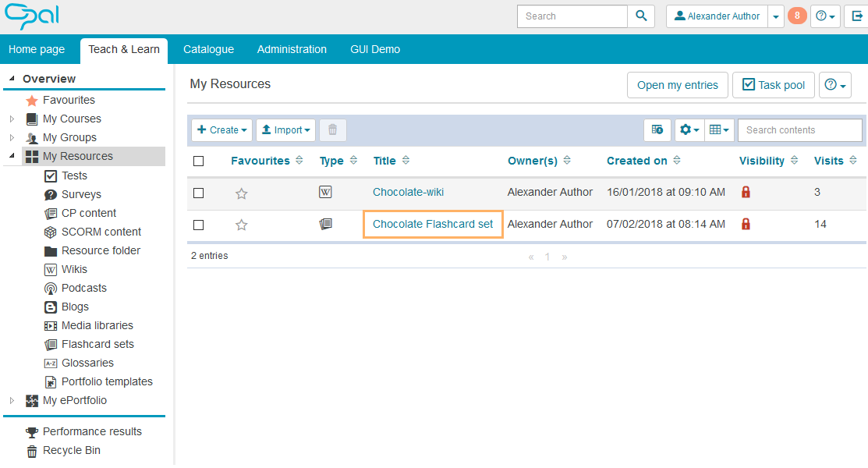Click the red lock for Chocolate-wiki

(746, 192)
